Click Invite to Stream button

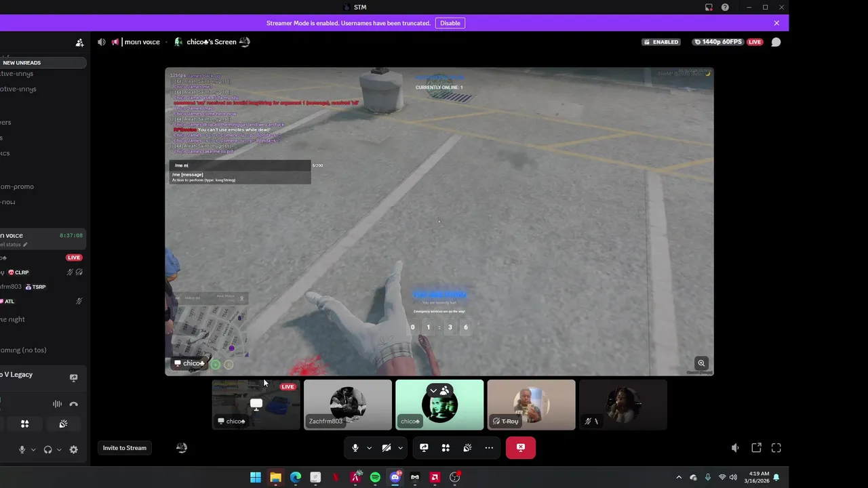pos(125,448)
